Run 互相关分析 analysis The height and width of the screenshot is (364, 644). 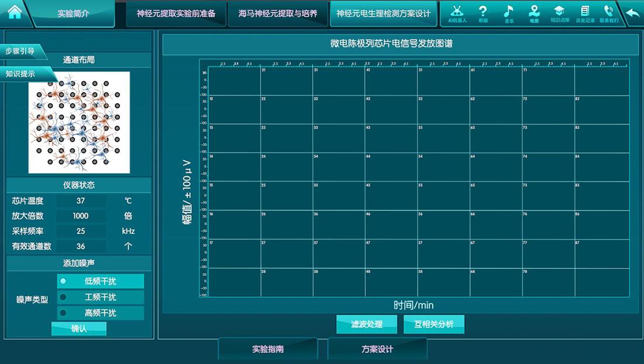[x=434, y=324]
